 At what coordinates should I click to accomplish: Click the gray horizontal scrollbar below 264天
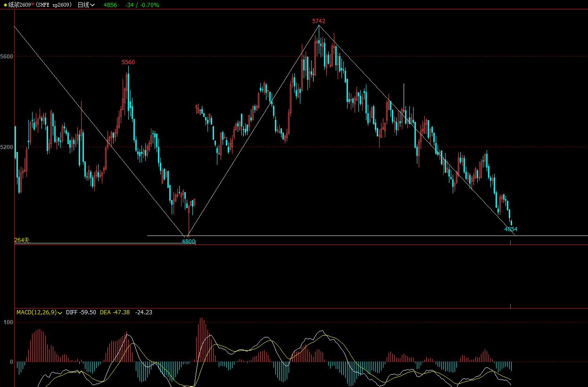tap(105, 243)
